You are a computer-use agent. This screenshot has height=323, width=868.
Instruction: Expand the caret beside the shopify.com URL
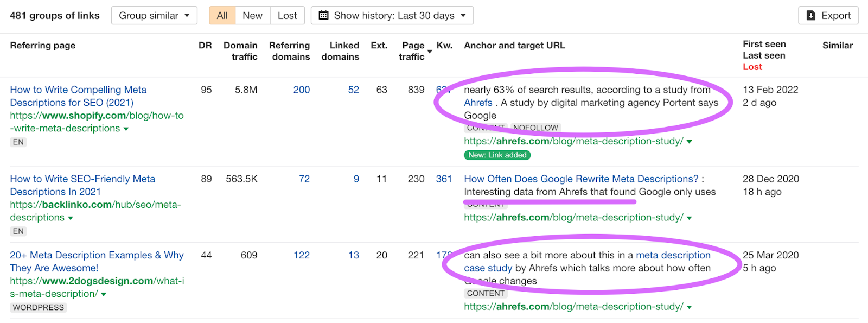pos(126,129)
